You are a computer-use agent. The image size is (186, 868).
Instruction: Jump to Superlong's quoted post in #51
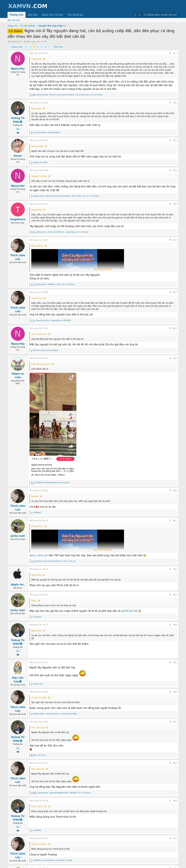[x=44, y=59]
